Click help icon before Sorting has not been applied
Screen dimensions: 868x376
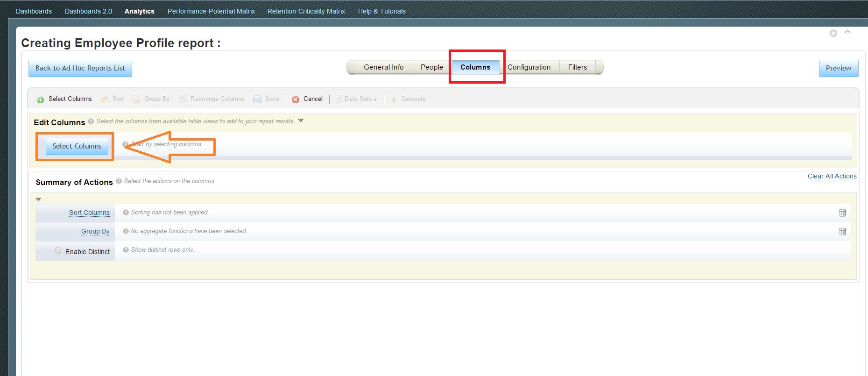(x=126, y=213)
